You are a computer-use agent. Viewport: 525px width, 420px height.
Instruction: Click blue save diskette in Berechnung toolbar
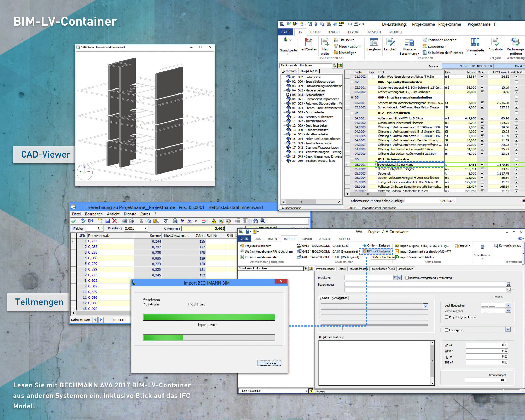pyautogui.click(x=108, y=221)
